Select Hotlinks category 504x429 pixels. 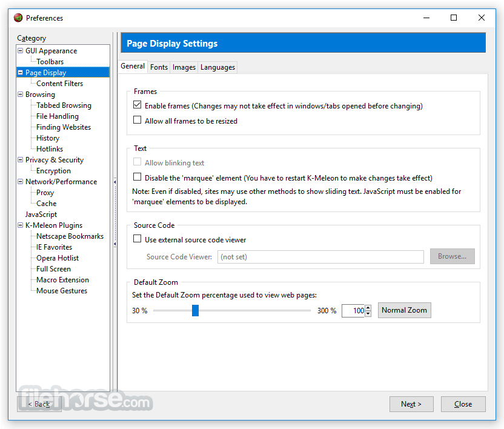pyautogui.click(x=50, y=149)
